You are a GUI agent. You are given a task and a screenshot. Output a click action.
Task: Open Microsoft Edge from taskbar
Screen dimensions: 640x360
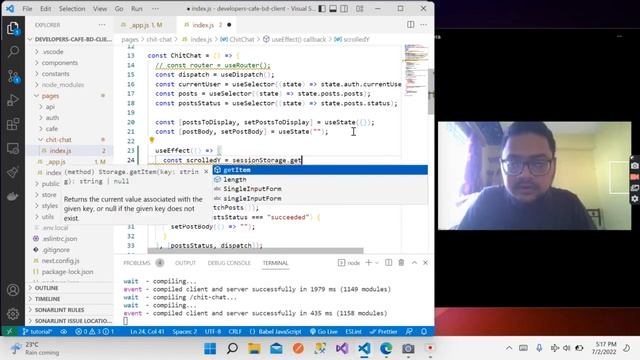coord(386,349)
